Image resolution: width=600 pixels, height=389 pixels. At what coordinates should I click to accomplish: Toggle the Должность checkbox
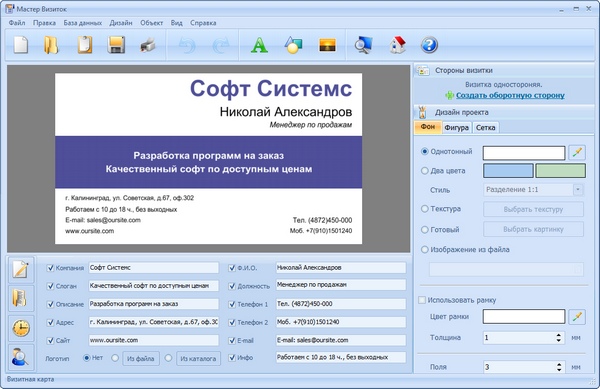tap(232, 286)
